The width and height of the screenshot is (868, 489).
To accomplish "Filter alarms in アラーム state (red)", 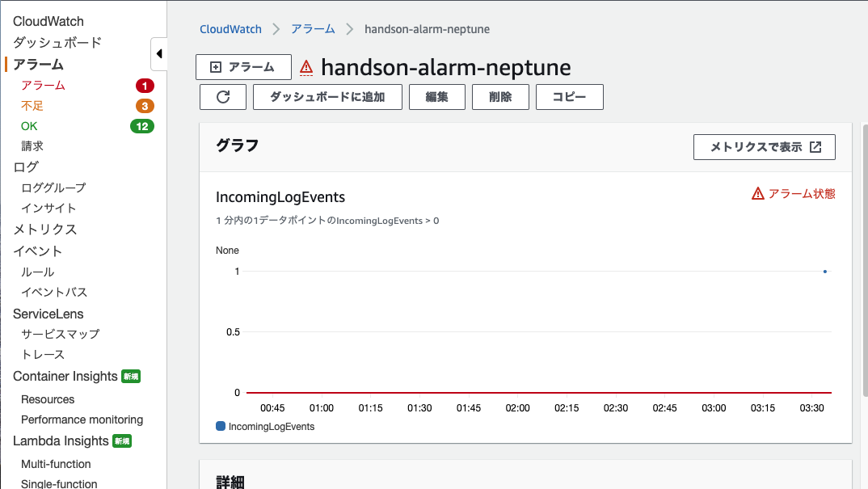I will 43,86.
